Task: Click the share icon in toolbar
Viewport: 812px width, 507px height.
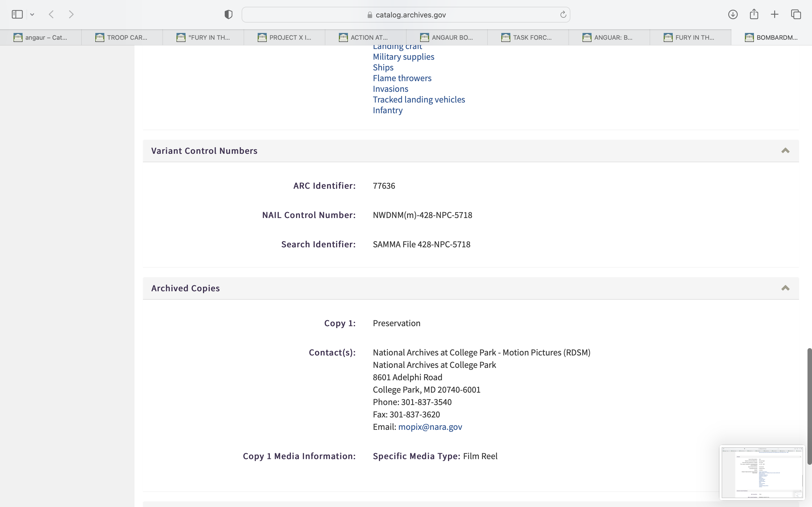Action: click(754, 14)
